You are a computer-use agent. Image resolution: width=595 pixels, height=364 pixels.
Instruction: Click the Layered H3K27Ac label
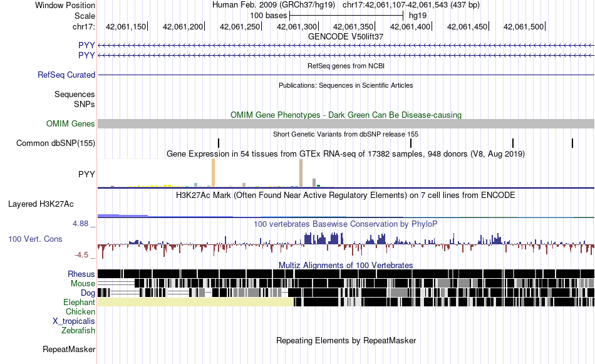click(x=41, y=204)
